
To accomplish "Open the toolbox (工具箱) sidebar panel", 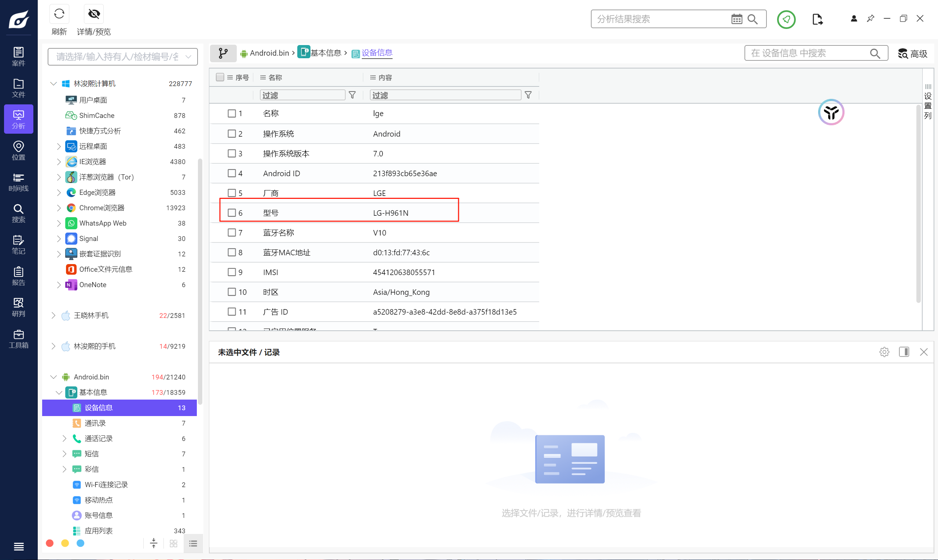I will pyautogui.click(x=18, y=339).
